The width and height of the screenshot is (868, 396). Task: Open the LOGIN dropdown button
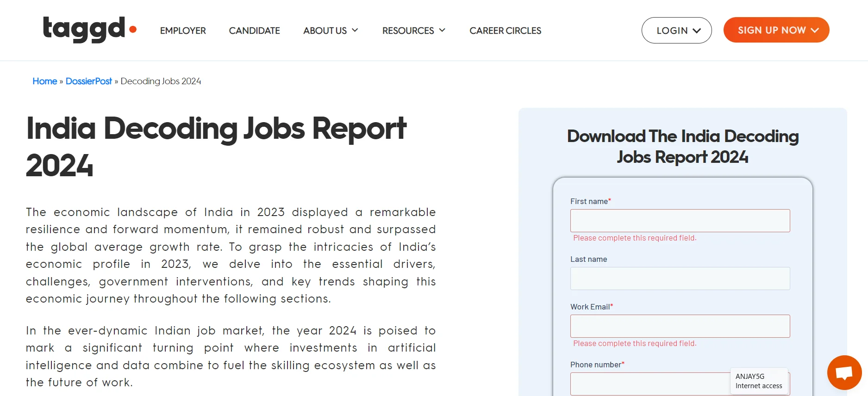[x=676, y=31]
